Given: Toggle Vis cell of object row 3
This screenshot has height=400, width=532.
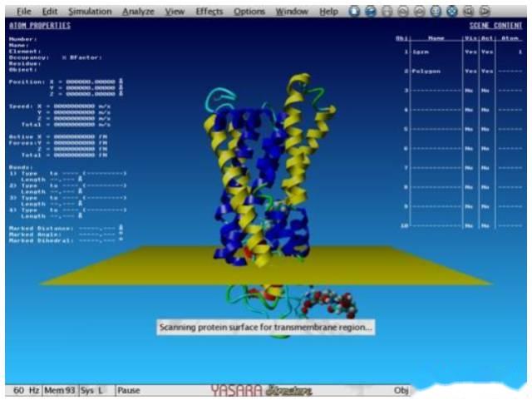Looking at the screenshot, I should pyautogui.click(x=469, y=91).
